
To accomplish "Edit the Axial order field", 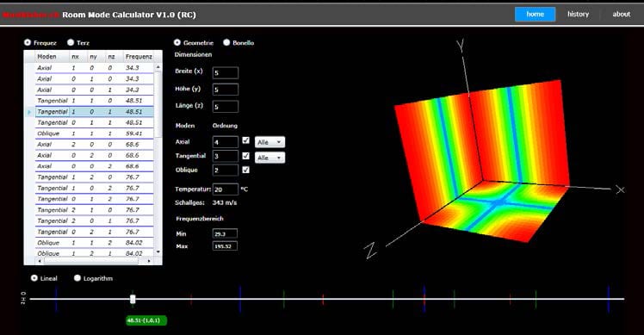I will 226,142.
